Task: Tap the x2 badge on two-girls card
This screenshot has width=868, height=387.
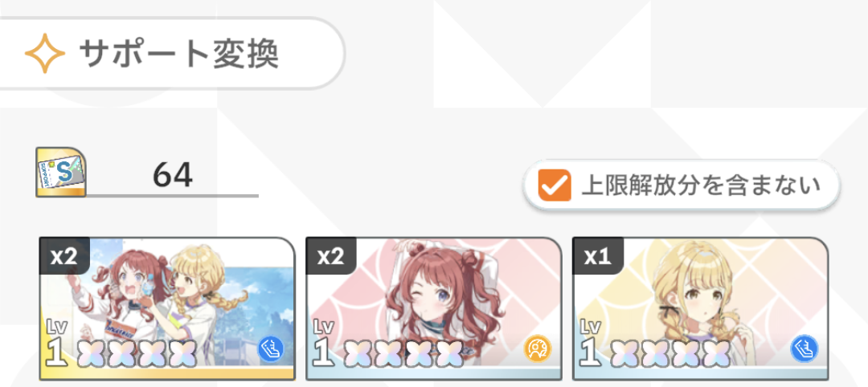Action: 64,256
